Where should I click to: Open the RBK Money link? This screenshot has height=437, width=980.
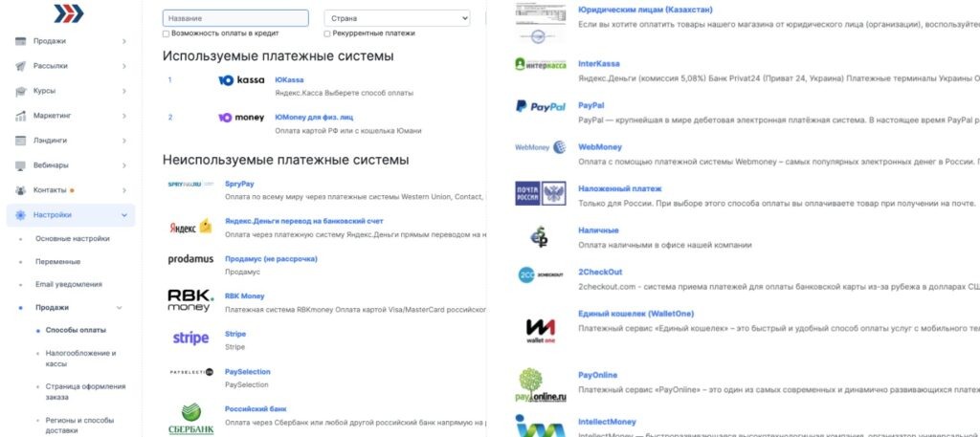(x=244, y=296)
